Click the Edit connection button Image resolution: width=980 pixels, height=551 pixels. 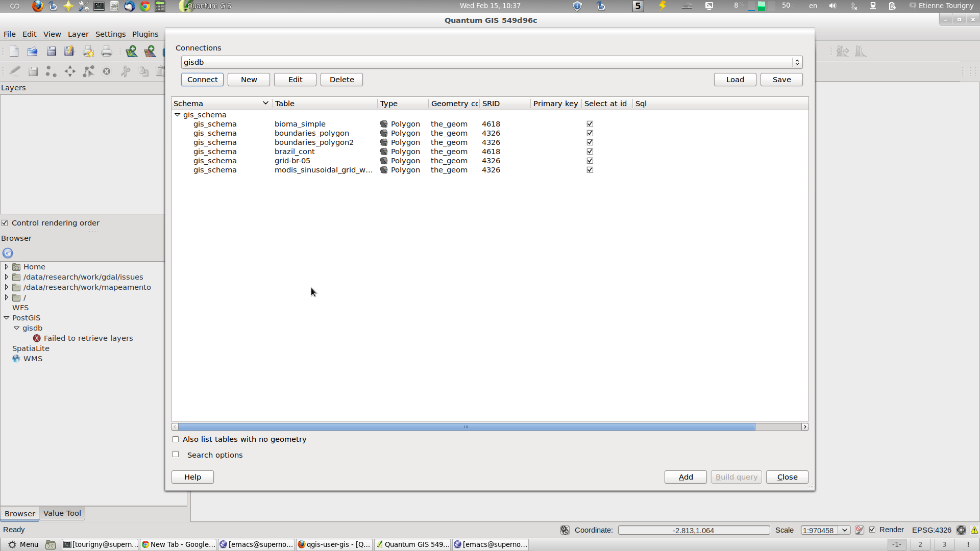coord(295,80)
